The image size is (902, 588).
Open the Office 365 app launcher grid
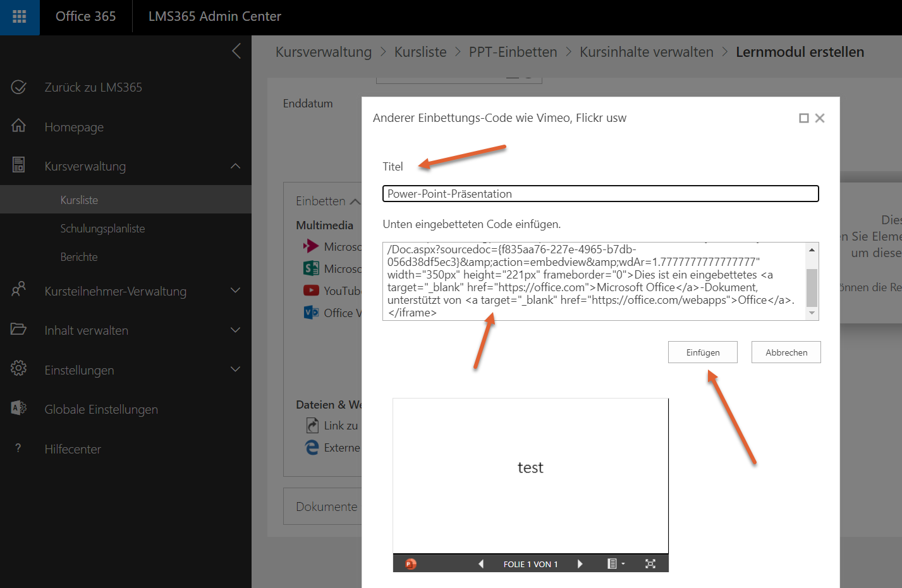20,17
